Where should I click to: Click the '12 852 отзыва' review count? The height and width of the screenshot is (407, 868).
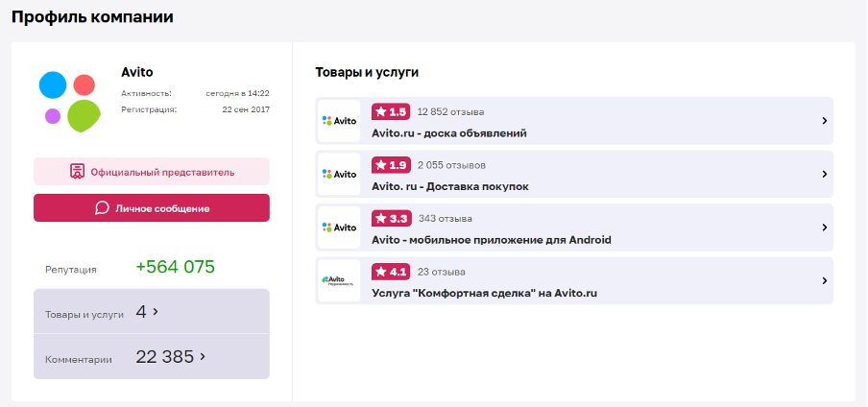[x=450, y=111]
